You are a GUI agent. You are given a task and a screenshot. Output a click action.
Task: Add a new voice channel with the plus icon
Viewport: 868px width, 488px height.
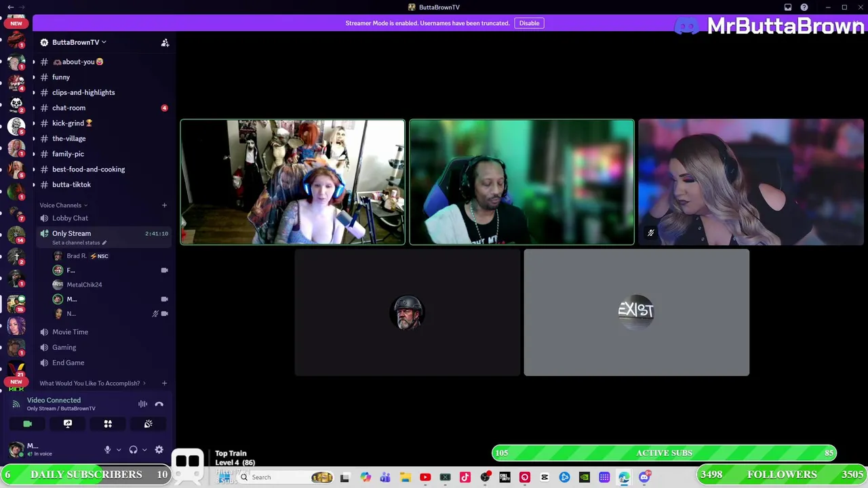coord(164,205)
